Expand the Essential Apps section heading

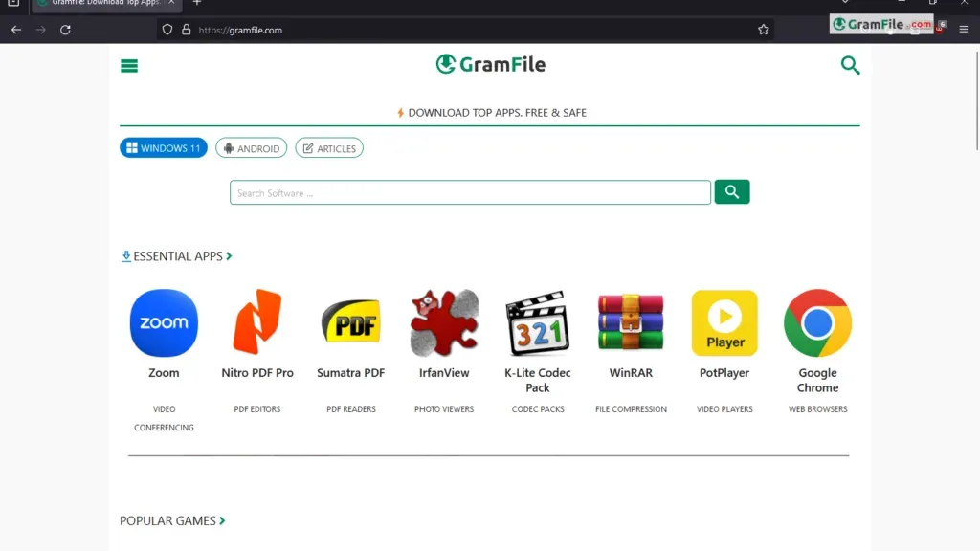(x=177, y=256)
